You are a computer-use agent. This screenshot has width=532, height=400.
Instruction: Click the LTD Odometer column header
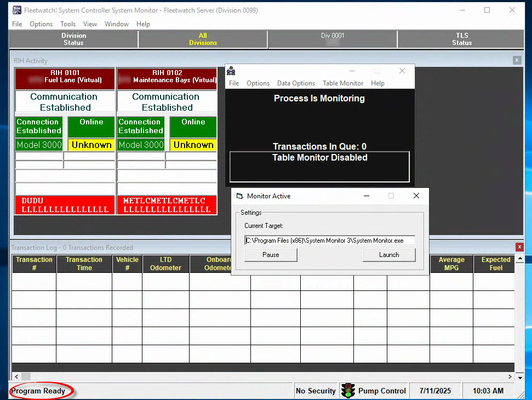click(166, 264)
